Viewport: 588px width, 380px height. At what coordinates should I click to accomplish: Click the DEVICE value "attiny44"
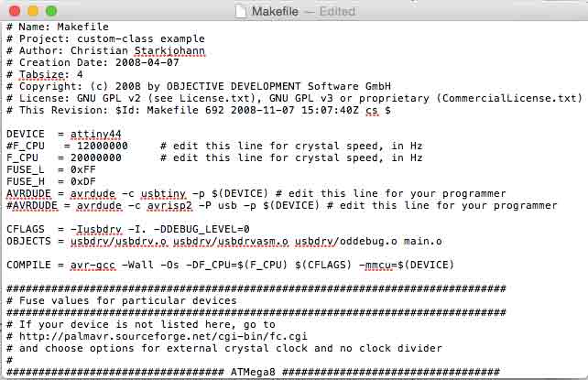pos(96,135)
